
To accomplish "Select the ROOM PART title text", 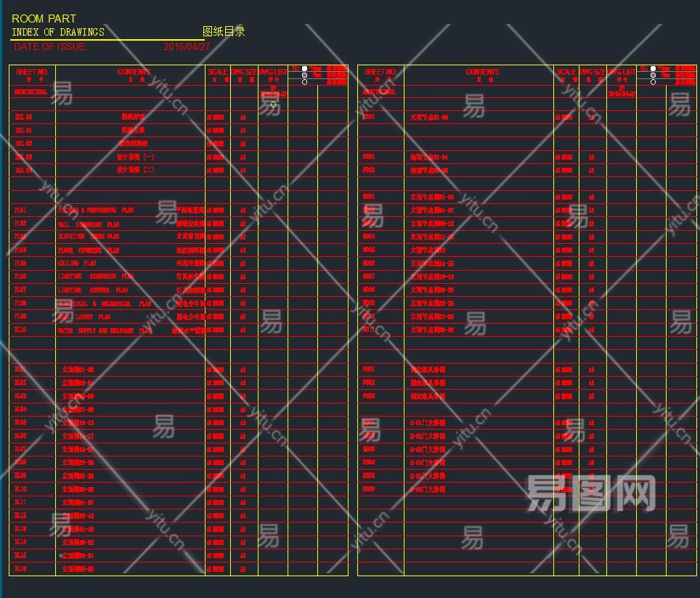I will [44, 18].
